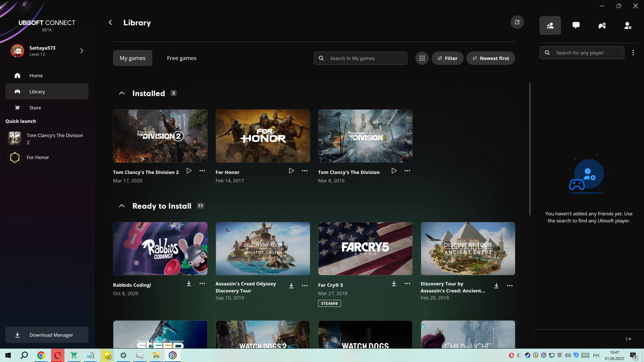This screenshot has height=362, width=644.
Task: Open the Rabbids Coding! cover thumbnail
Action: point(160,249)
